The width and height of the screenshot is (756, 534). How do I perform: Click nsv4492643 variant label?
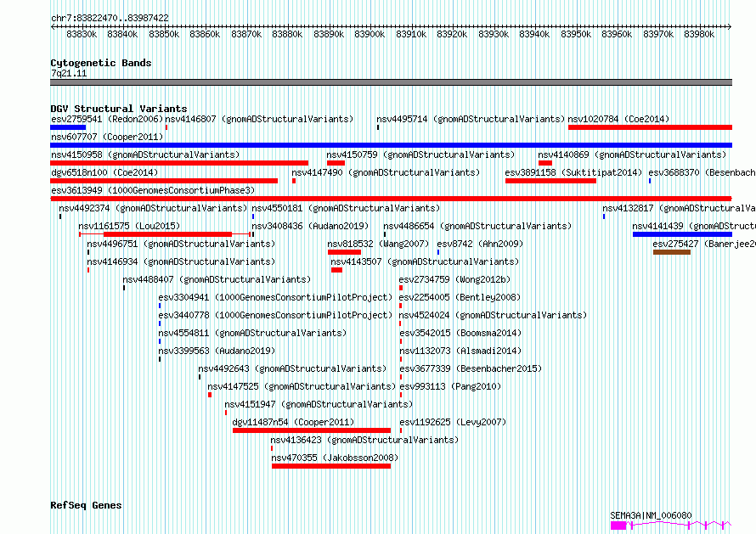pos(292,368)
